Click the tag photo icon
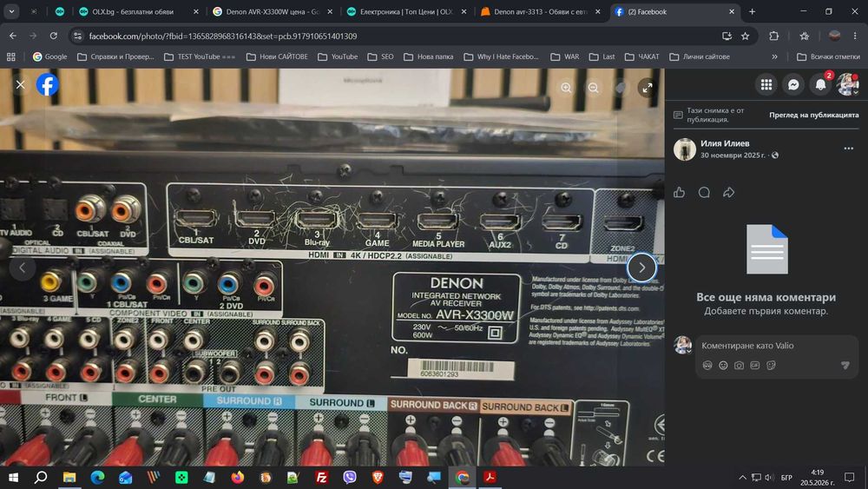 (620, 88)
